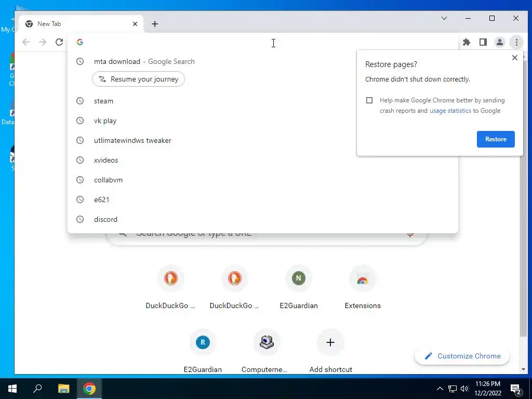Enable sending crash reports checkbox
Viewport: 532px width, 399px height.
pyautogui.click(x=369, y=100)
